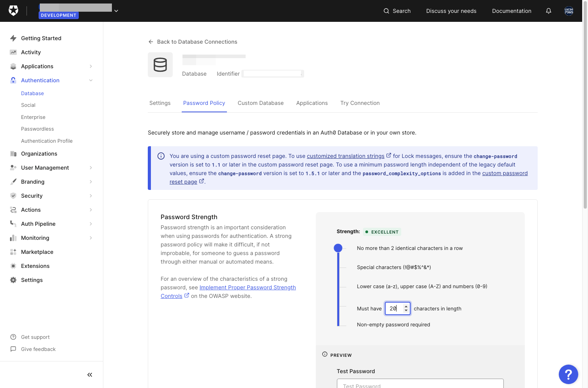Open the notifications bell

(x=549, y=11)
